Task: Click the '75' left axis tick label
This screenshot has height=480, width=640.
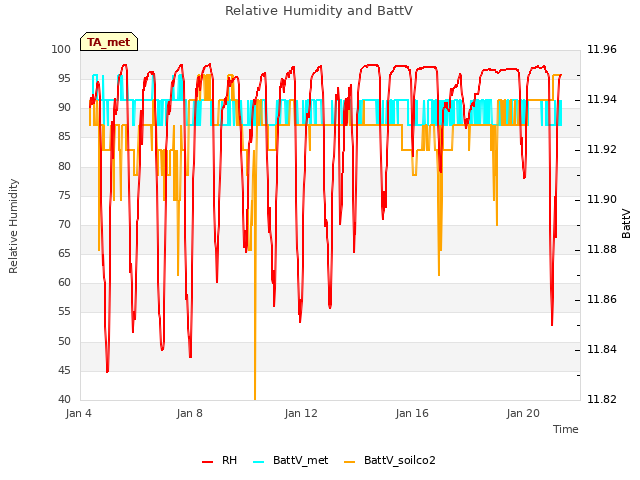Action: click(64, 196)
